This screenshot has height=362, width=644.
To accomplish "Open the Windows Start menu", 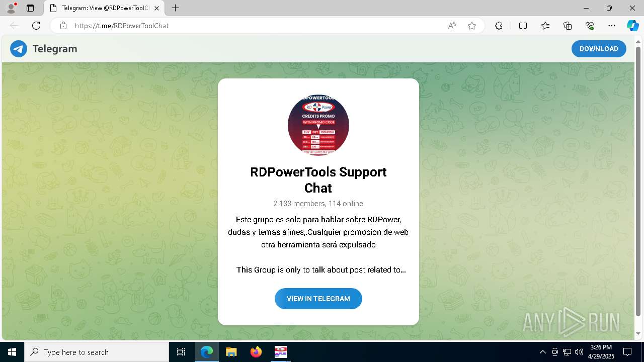I will click(12, 352).
